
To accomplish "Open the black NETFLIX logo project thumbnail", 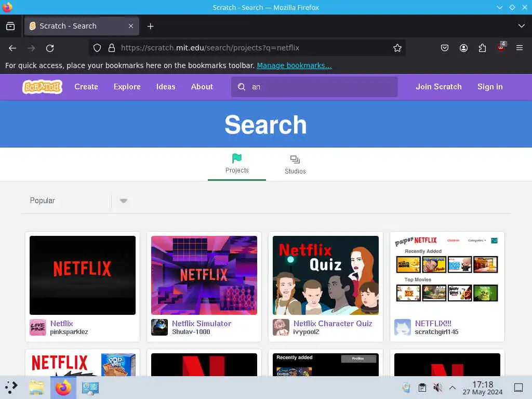I will tap(83, 275).
